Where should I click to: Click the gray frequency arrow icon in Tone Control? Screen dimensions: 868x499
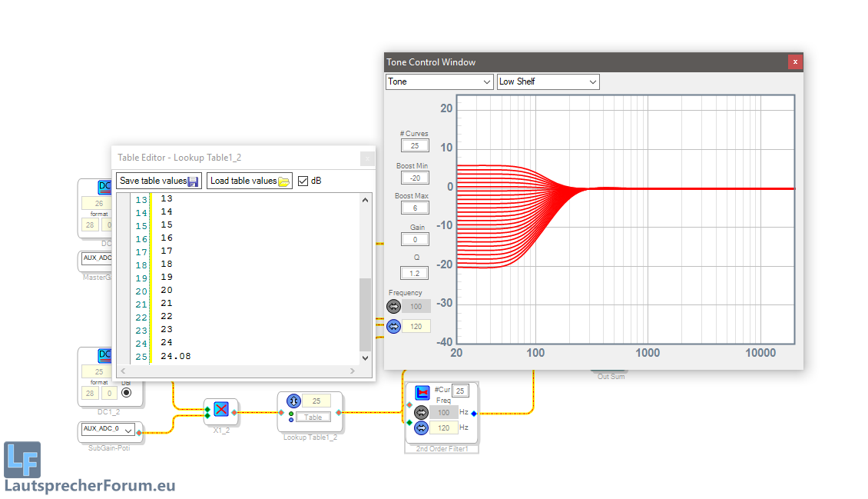point(394,306)
